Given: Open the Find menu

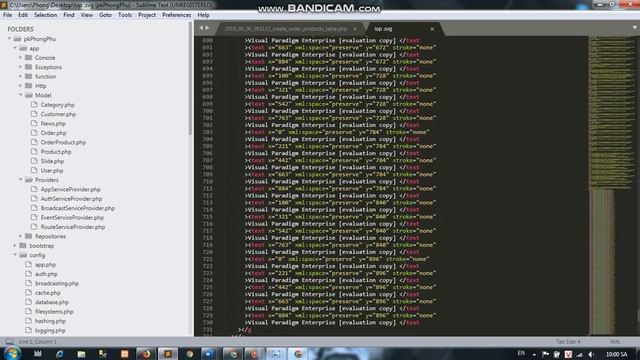Looking at the screenshot, I should coord(69,15).
